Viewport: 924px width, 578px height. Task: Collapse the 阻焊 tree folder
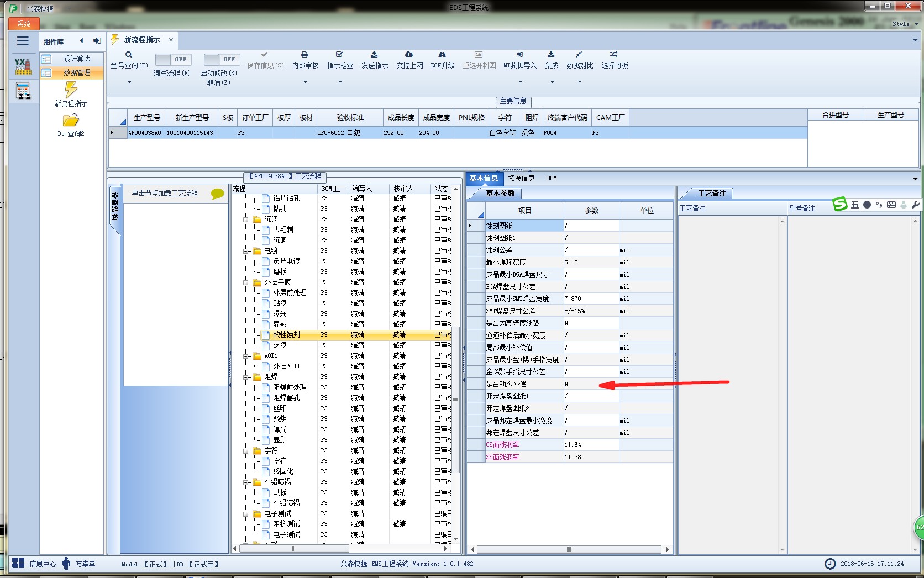tap(246, 377)
